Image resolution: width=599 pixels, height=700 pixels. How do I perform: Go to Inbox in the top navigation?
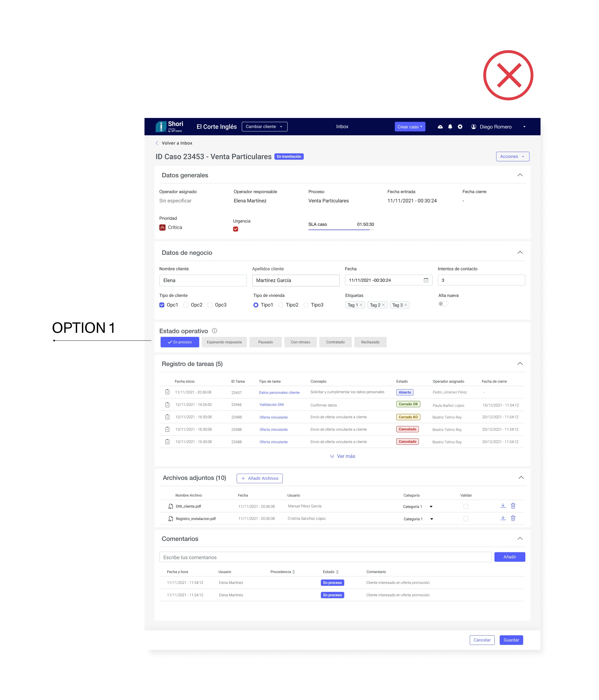click(342, 126)
